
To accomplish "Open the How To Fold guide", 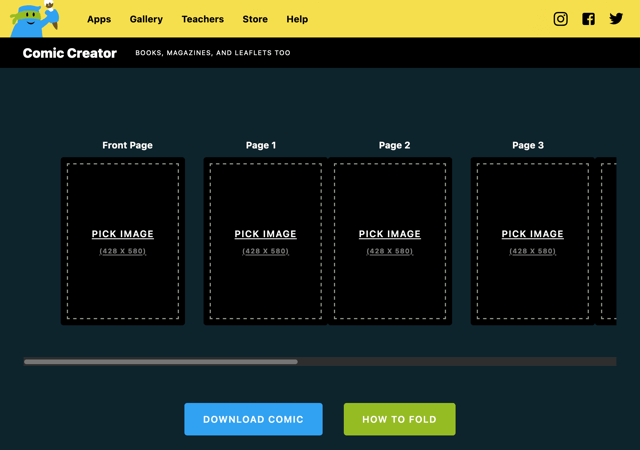I will pos(400,419).
